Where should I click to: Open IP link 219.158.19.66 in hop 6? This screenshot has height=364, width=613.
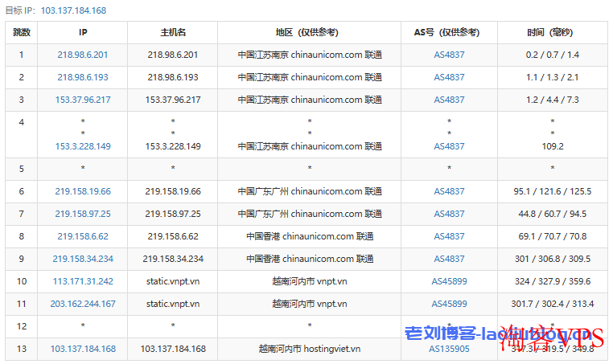83,191
